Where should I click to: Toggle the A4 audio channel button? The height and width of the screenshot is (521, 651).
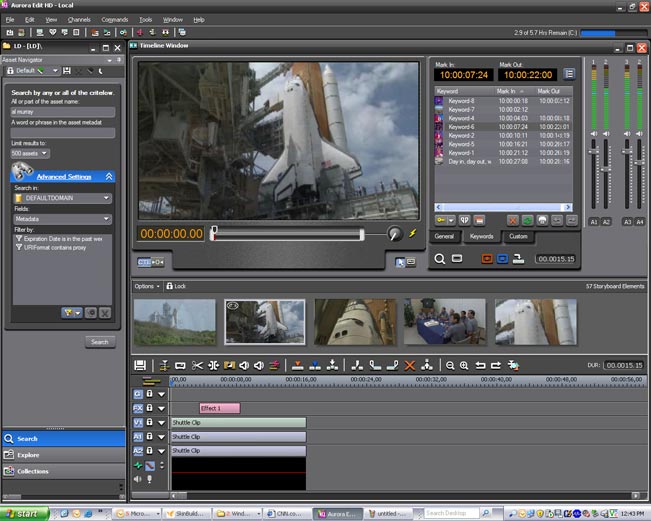coord(639,221)
